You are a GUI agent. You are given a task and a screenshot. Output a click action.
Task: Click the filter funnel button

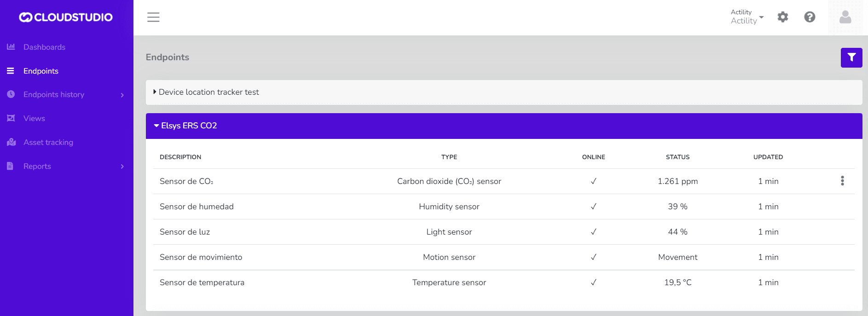click(851, 57)
